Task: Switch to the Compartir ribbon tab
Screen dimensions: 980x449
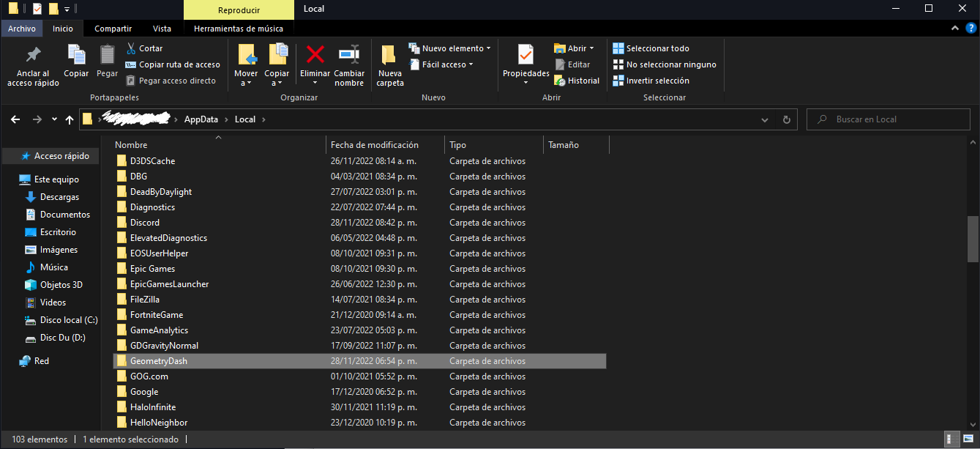Action: click(x=113, y=29)
